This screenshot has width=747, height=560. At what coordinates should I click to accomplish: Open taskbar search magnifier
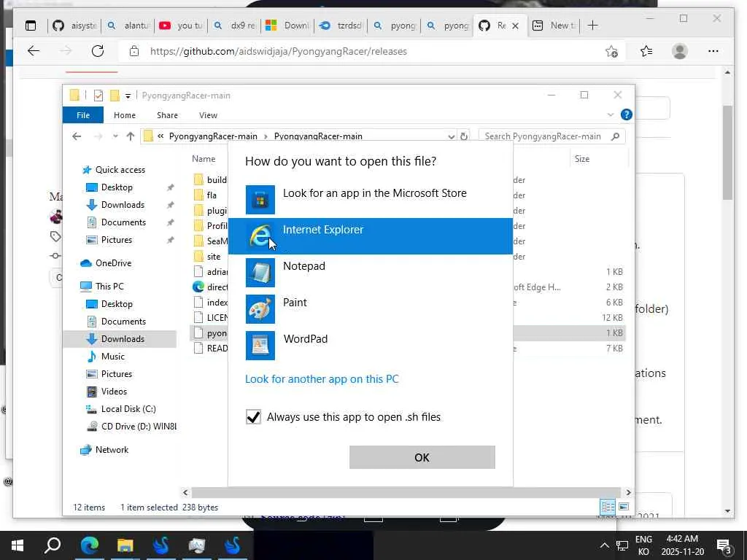[53, 545]
